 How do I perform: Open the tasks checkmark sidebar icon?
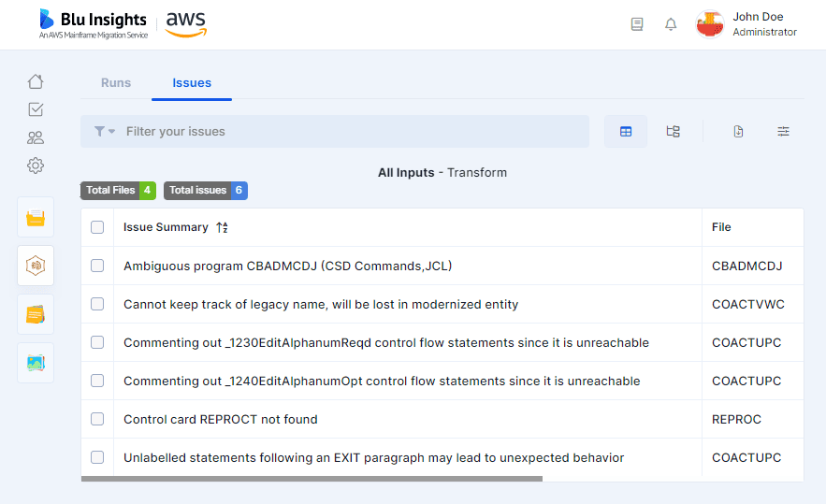pos(36,109)
